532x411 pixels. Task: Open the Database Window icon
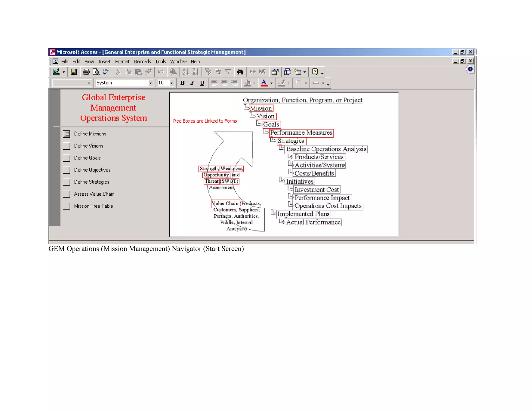[287, 72]
